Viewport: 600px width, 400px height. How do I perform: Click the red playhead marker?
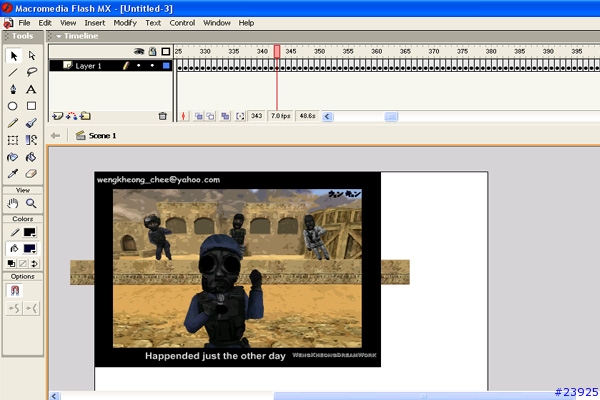(277, 52)
